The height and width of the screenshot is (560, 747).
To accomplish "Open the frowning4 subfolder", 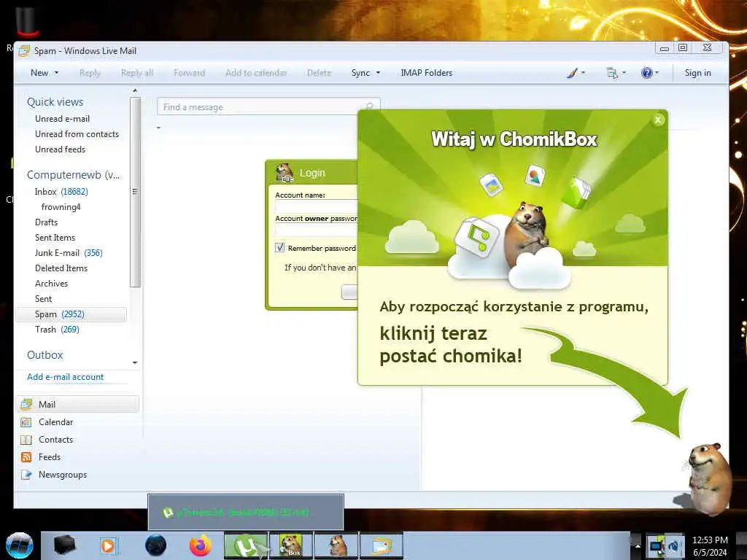I will coord(61,206).
